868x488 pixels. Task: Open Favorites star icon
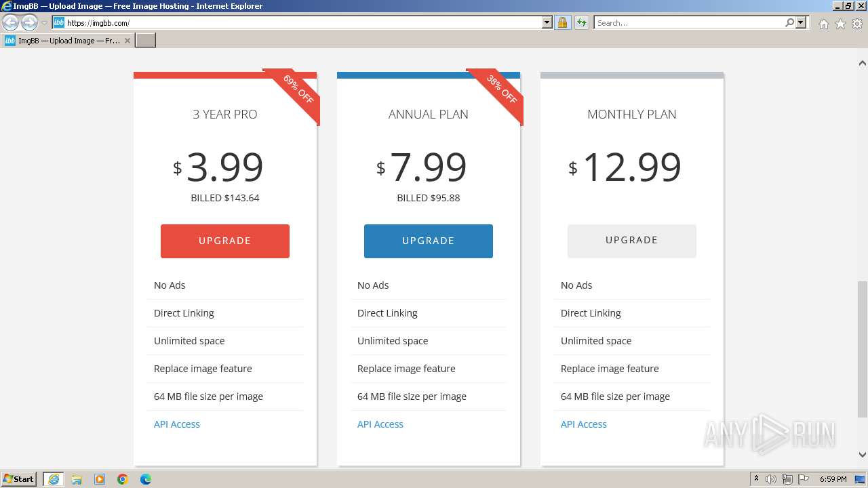840,24
